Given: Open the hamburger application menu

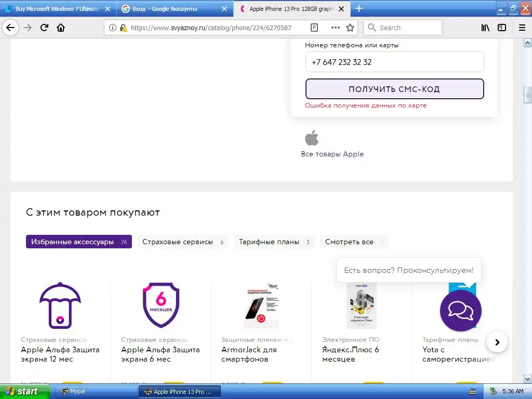Looking at the screenshot, I should point(522,28).
